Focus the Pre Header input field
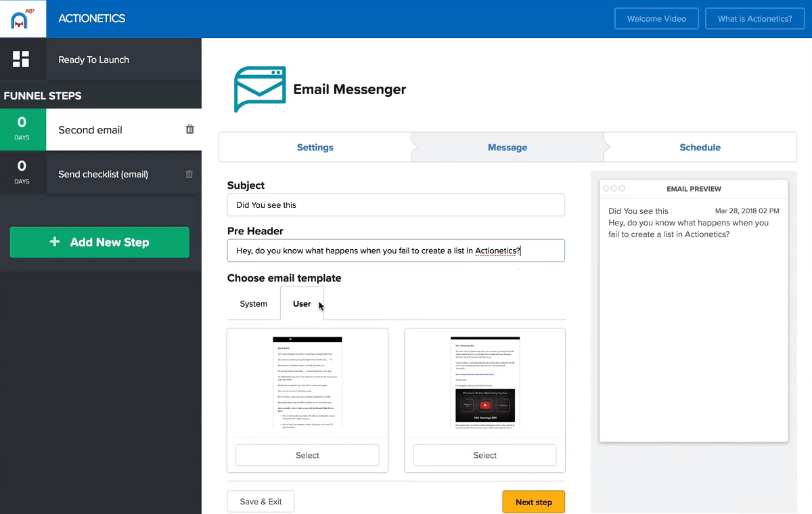This screenshot has height=514, width=812. click(396, 251)
